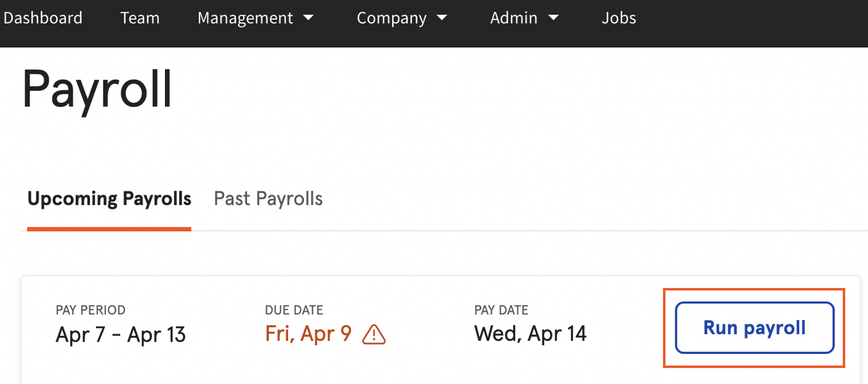Click the Company chevron arrow
The height and width of the screenshot is (384, 868).
[x=442, y=18]
